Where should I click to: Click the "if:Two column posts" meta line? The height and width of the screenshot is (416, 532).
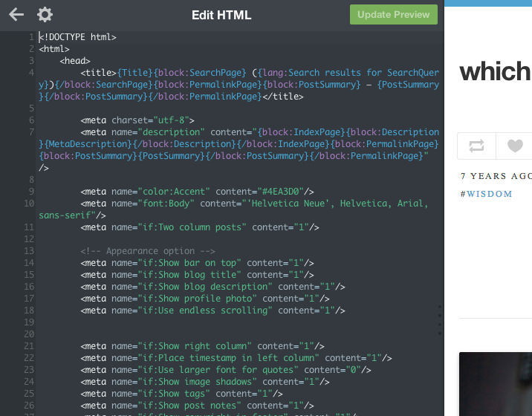[200, 227]
